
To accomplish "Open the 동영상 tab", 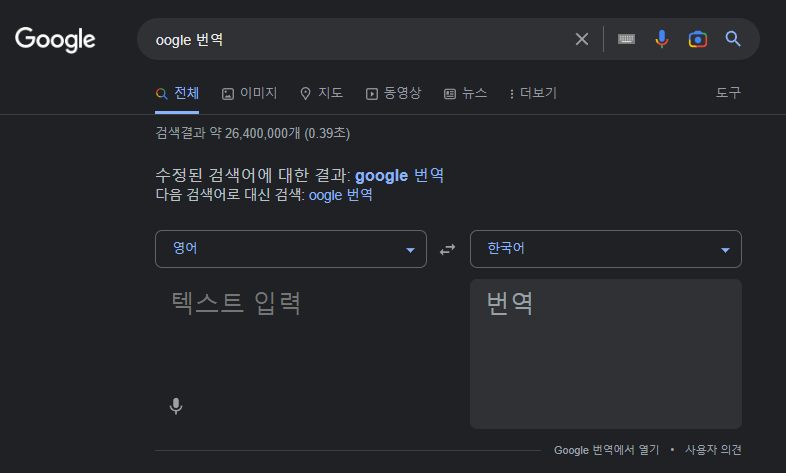I will tap(394, 93).
